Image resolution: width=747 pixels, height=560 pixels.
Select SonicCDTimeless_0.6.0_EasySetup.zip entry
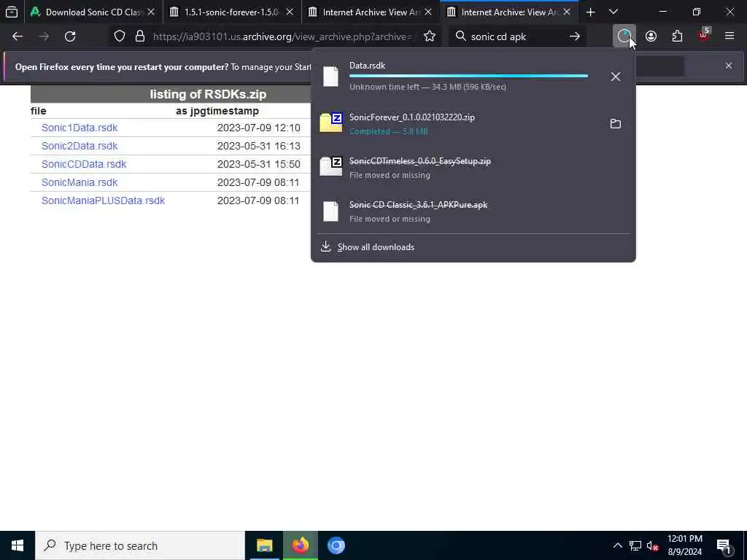pyautogui.click(x=473, y=168)
